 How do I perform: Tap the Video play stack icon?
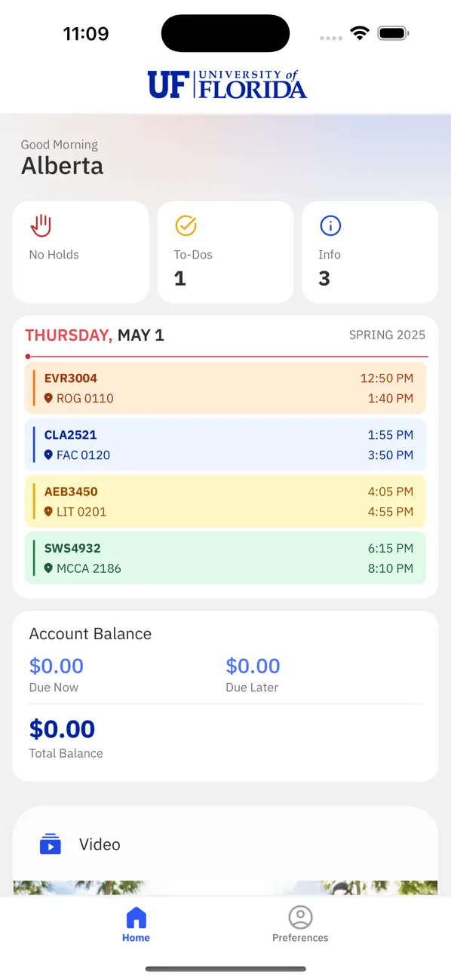pos(51,844)
